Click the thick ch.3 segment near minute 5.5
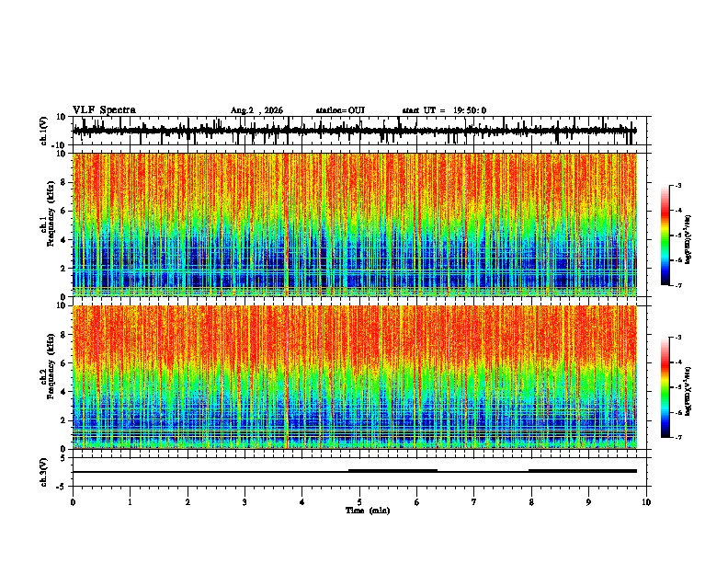Viewport: 728px width, 563px height. 392,471
